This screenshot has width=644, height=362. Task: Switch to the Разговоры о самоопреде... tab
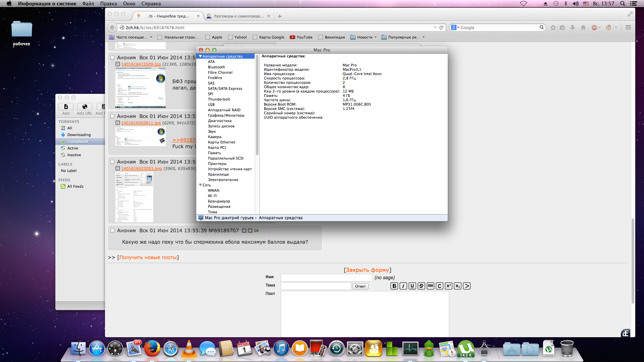point(238,16)
